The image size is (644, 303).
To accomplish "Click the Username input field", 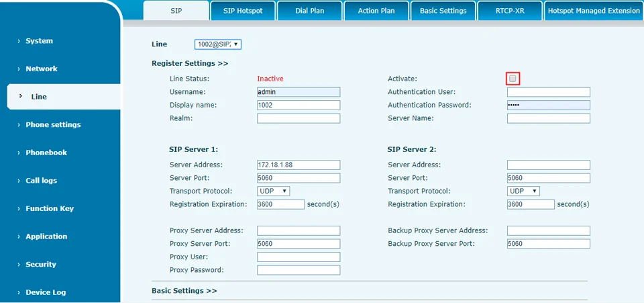I will pyautogui.click(x=299, y=92).
